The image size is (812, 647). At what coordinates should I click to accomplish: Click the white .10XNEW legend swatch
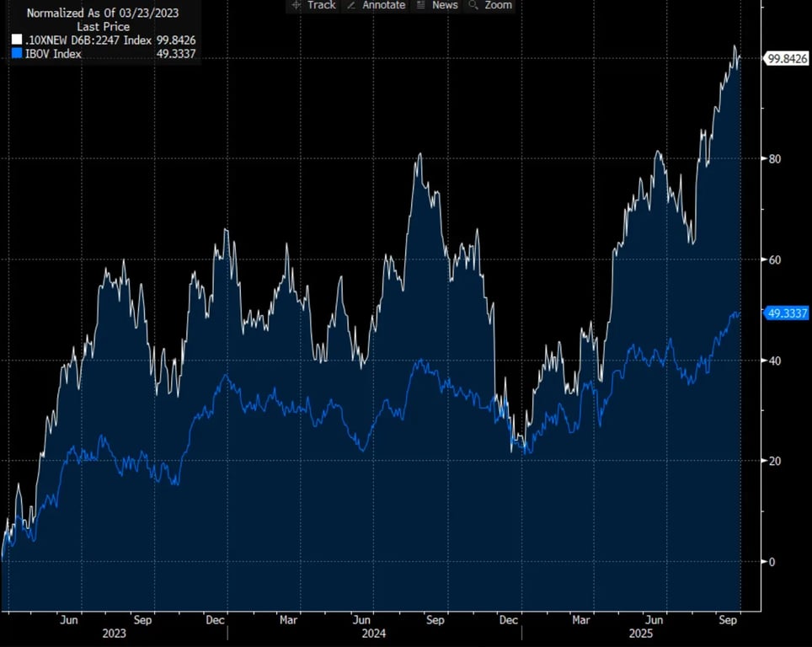17,40
